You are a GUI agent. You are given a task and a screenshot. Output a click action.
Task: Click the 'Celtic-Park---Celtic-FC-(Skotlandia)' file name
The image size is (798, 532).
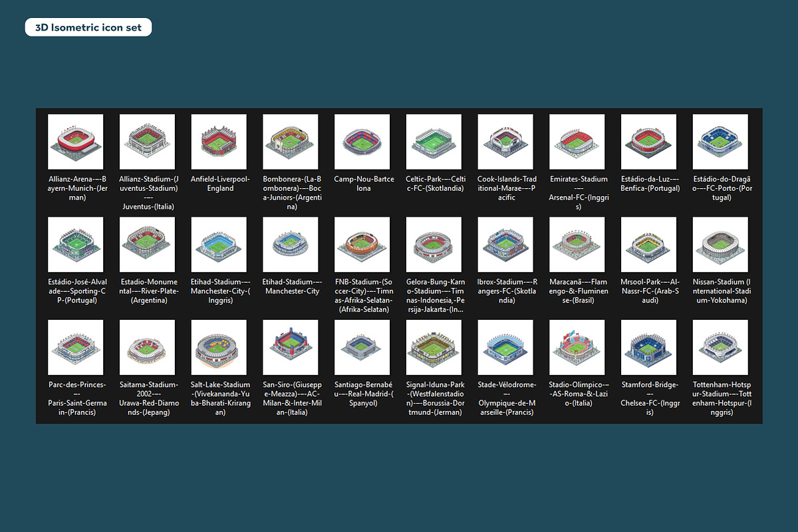click(x=434, y=184)
